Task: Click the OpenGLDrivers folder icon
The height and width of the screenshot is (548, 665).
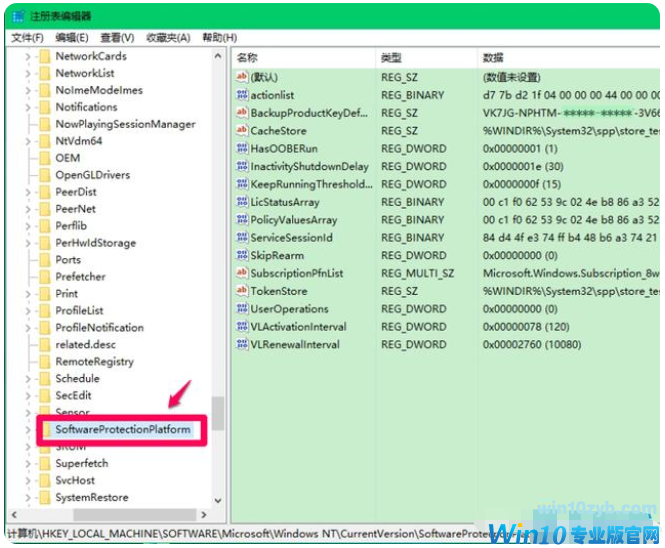Action: pos(45,175)
